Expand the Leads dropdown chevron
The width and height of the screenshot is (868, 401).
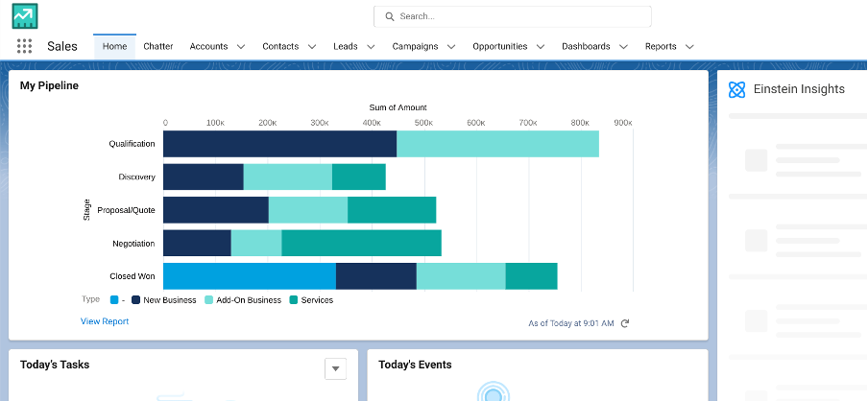[x=371, y=47]
